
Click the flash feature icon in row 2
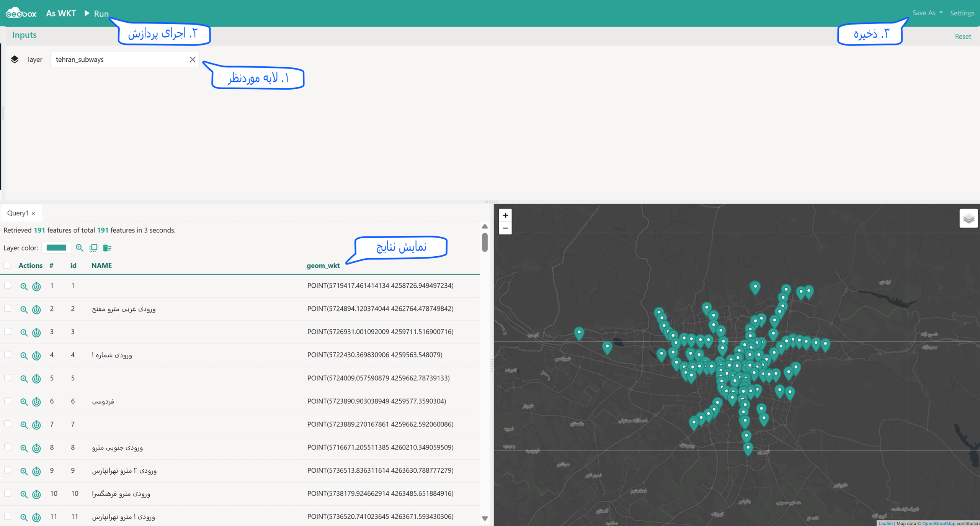(x=36, y=309)
